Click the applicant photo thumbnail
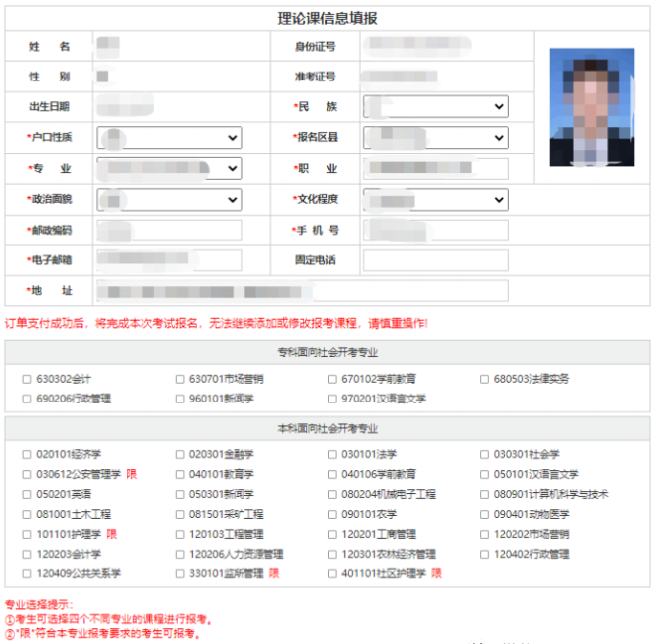This screenshot has width=651, height=644. [x=591, y=107]
